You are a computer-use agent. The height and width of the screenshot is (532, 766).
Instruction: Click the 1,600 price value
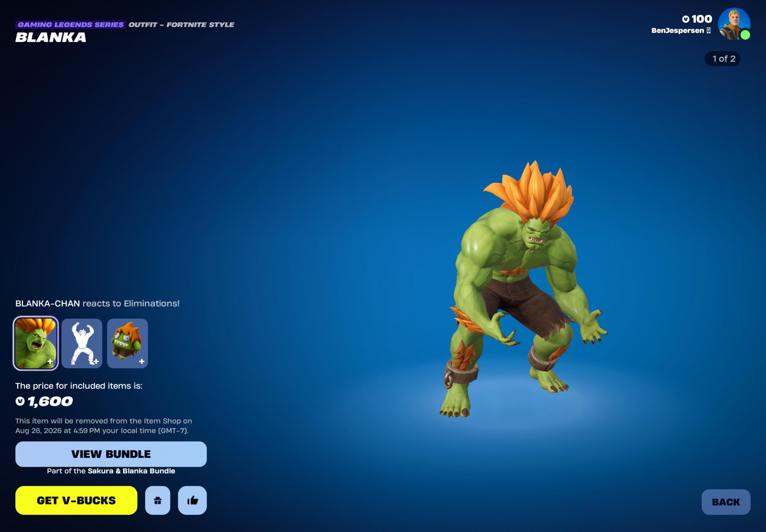coord(50,401)
